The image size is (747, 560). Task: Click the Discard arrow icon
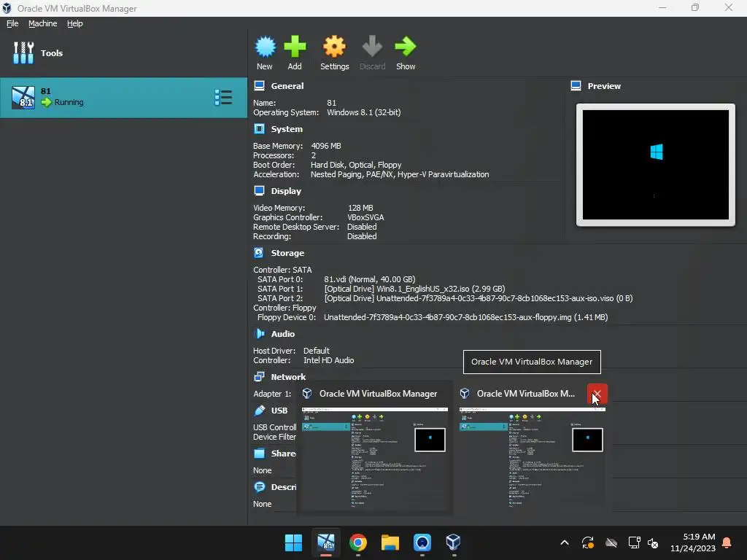click(372, 47)
